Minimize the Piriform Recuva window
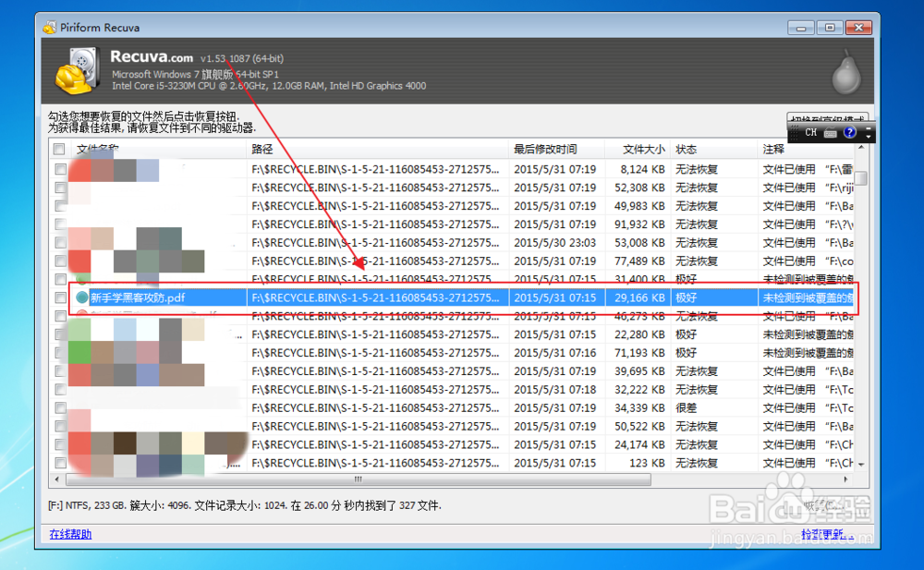924x570 pixels. 801,28
